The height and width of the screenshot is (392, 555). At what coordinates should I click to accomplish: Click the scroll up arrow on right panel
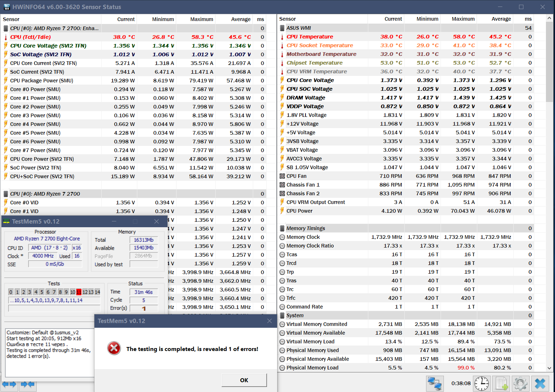click(x=549, y=18)
